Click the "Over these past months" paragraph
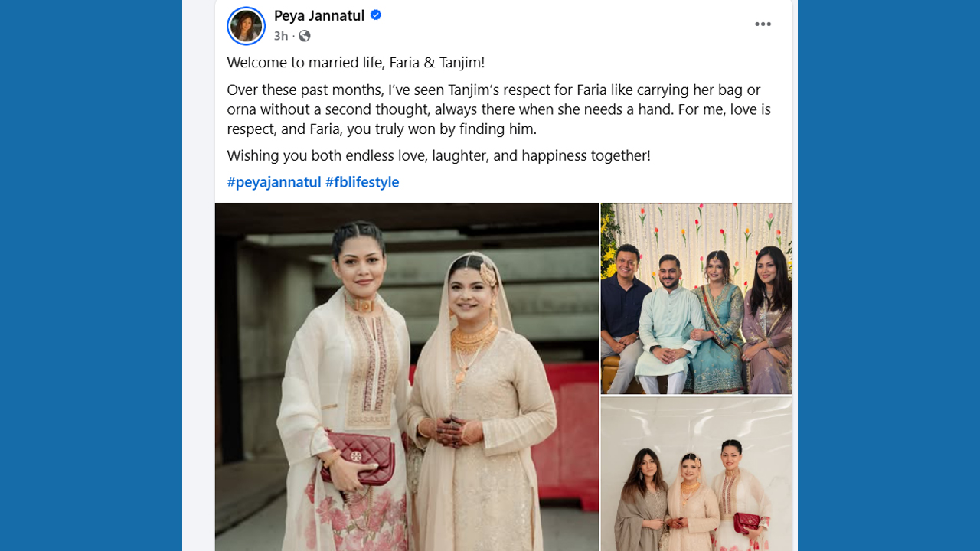This screenshot has width=980, height=551. tap(499, 109)
